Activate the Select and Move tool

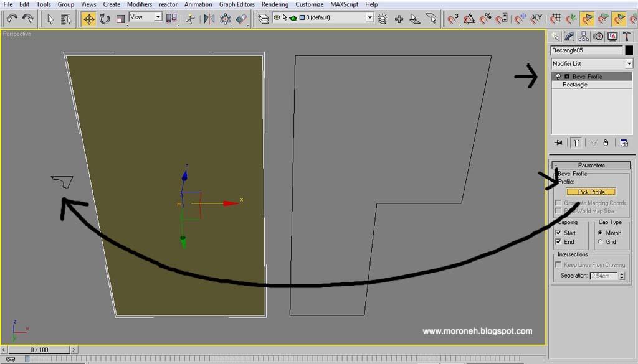(x=88, y=19)
